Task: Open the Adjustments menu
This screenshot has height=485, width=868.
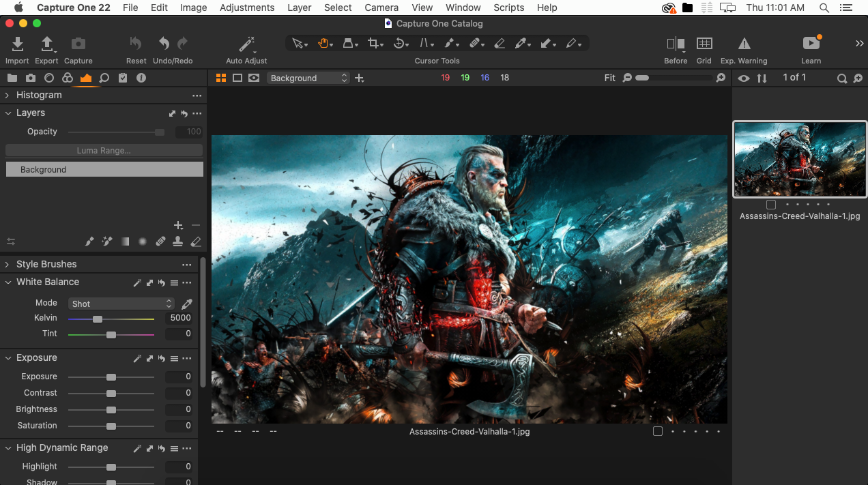Action: coord(247,8)
